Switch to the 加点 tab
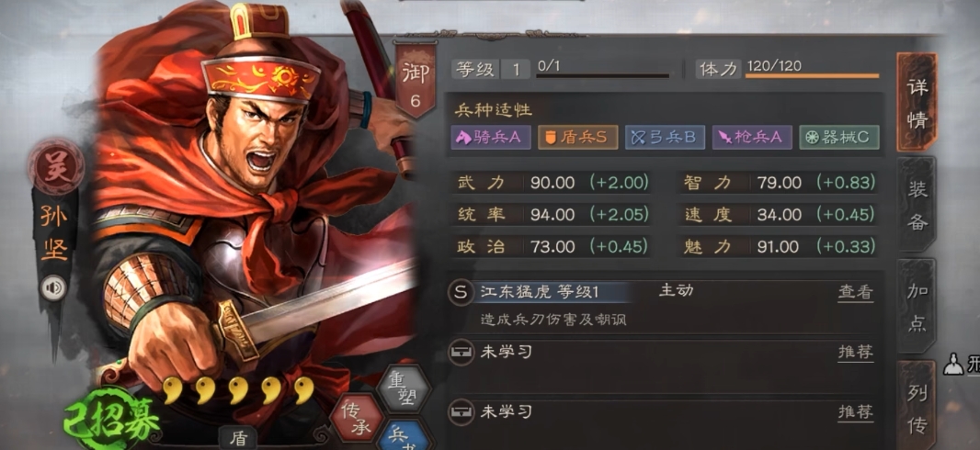 coord(917,306)
